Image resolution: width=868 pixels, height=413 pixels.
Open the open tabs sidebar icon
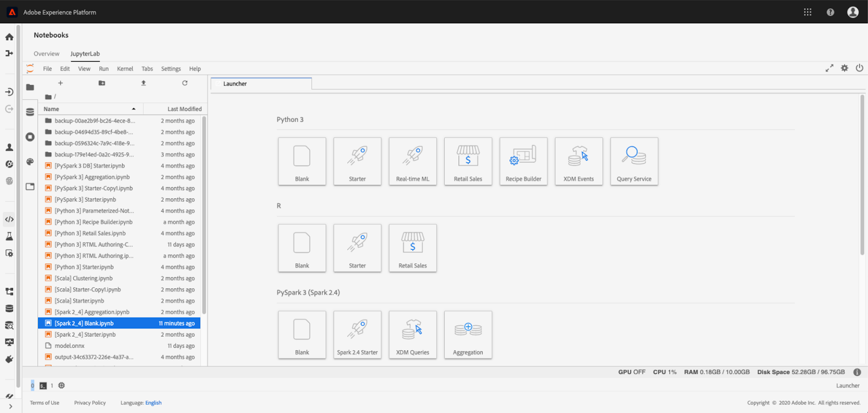point(30,186)
